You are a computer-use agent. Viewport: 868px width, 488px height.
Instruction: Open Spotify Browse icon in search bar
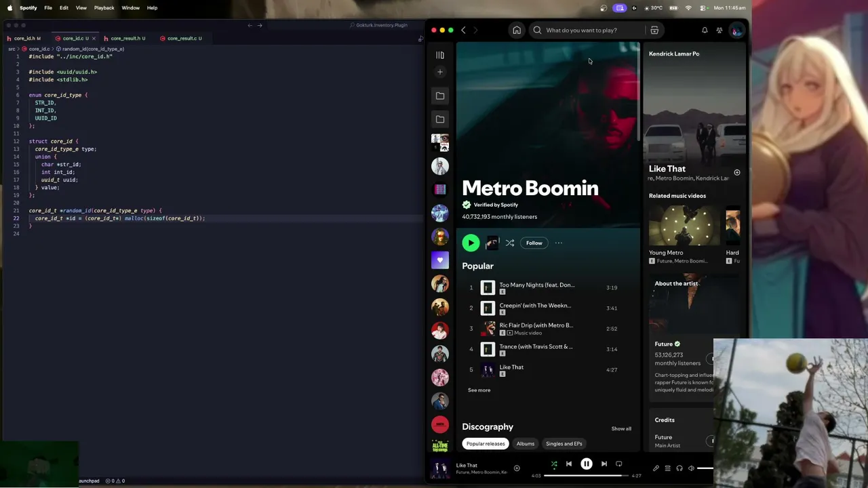(654, 30)
